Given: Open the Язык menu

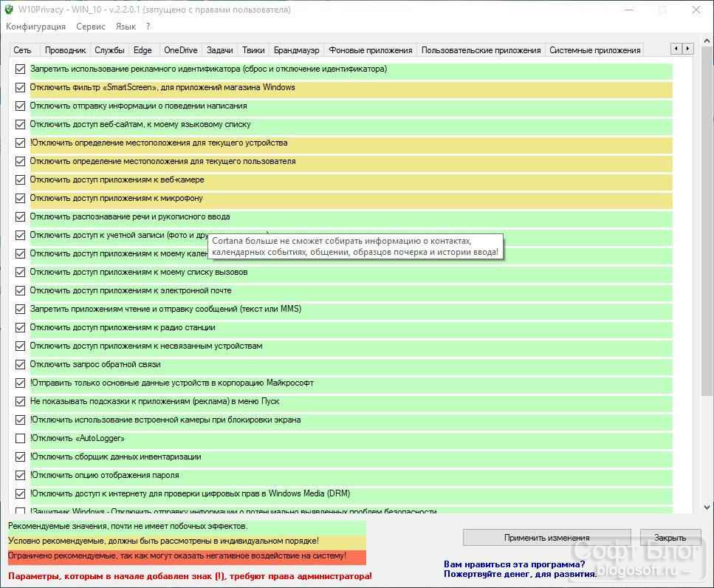Looking at the screenshot, I should 126,27.
